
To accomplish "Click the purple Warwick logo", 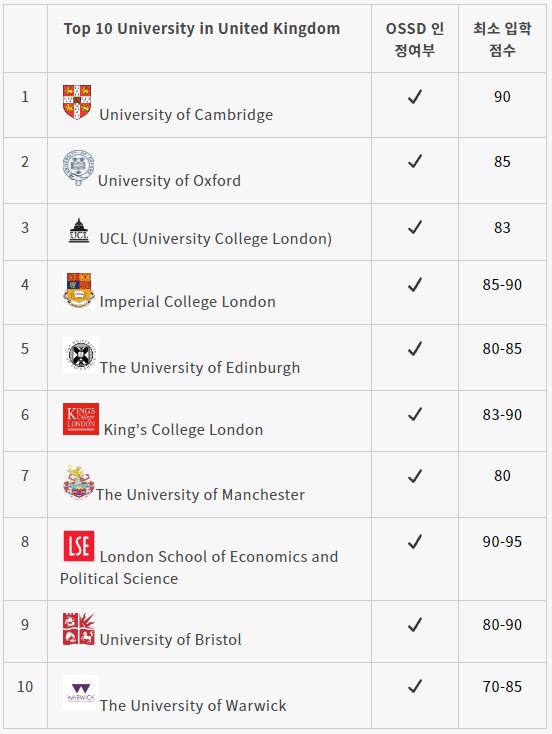I will (81, 693).
